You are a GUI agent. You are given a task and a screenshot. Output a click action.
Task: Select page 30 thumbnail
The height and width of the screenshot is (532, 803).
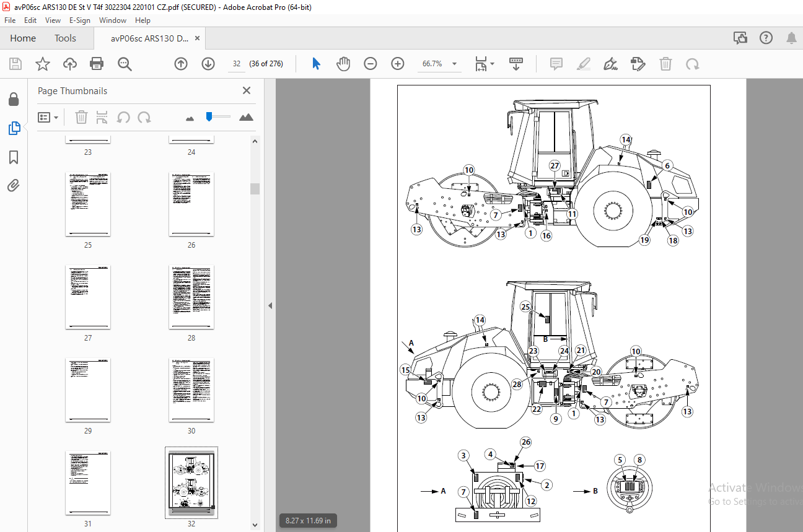click(191, 390)
